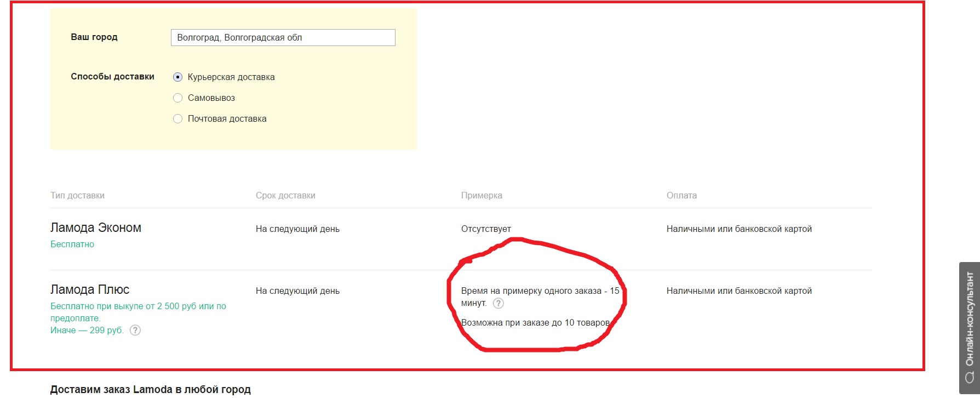
Task: Click the Способы доставки label
Action: click(112, 77)
